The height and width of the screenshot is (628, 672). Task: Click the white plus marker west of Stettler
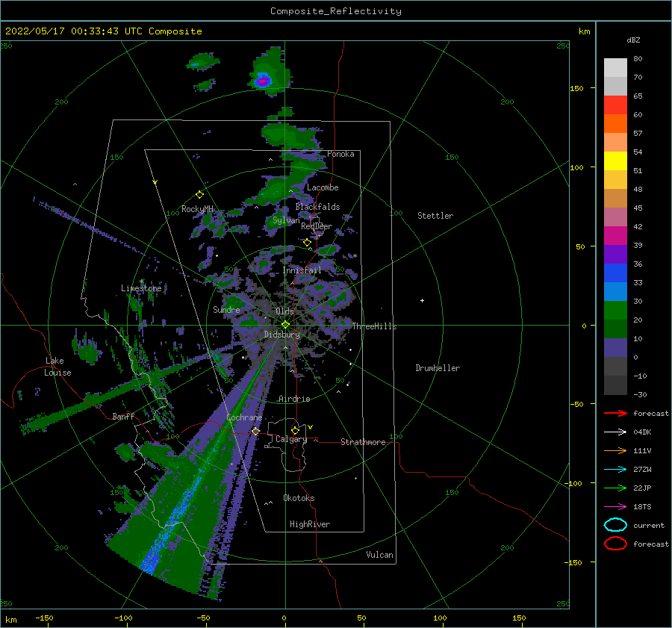[x=422, y=300]
